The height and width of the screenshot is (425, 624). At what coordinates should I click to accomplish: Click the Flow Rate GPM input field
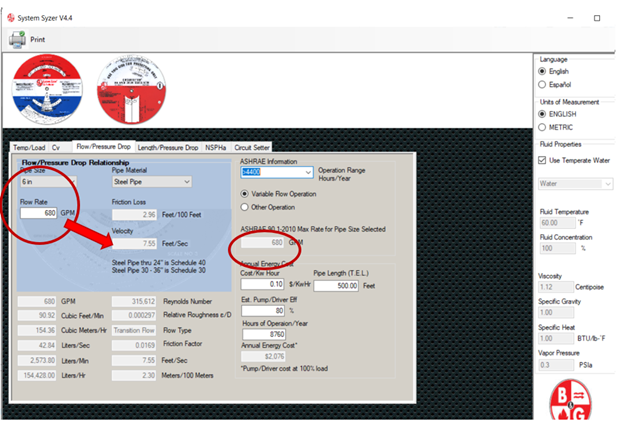pyautogui.click(x=39, y=213)
